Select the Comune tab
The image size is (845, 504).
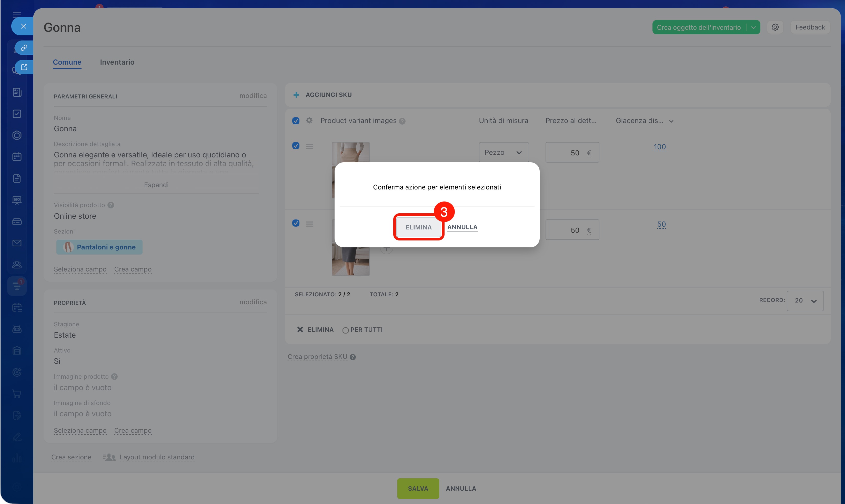[x=67, y=62]
